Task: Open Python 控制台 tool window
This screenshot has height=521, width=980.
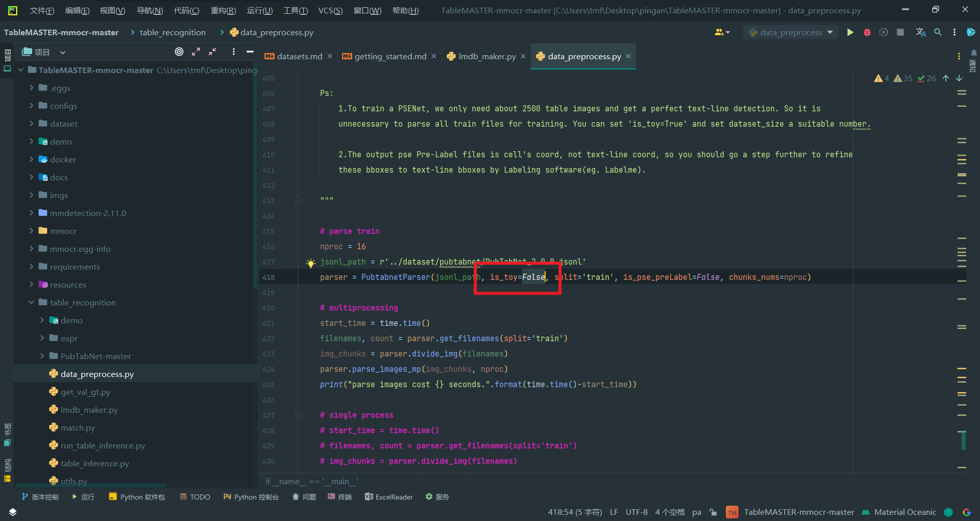Action: (251, 496)
